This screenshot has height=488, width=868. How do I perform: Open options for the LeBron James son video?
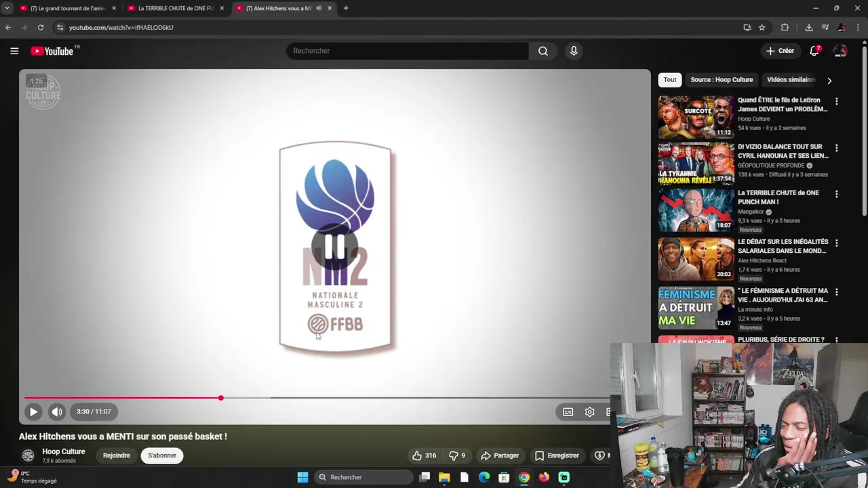(x=836, y=101)
